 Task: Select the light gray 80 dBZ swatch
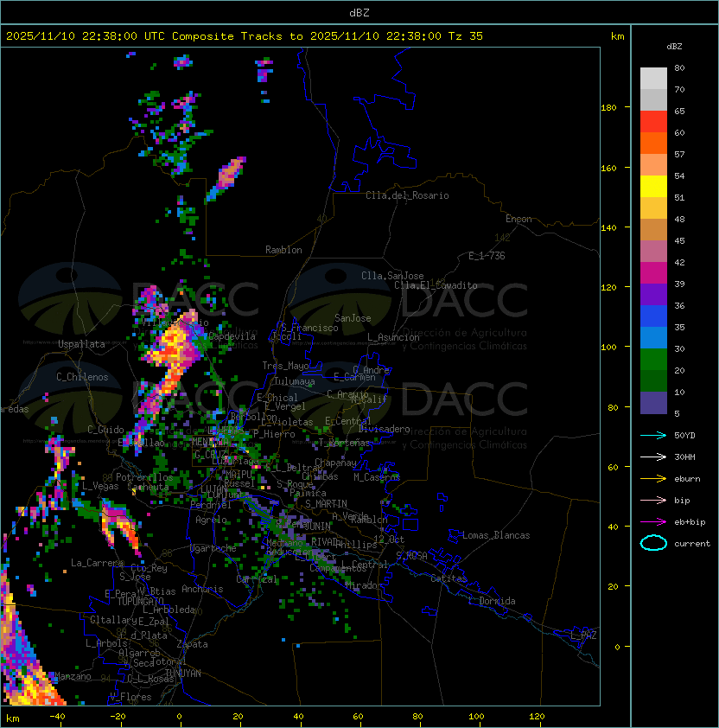click(x=653, y=79)
